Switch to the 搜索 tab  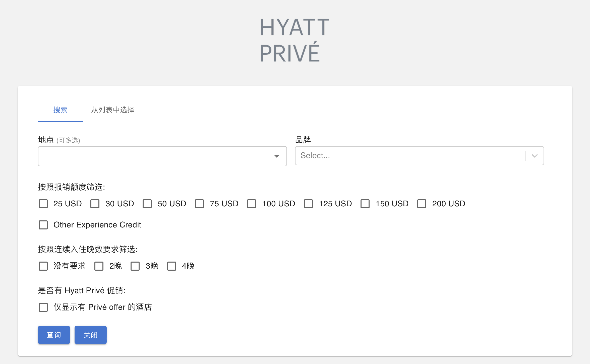tap(60, 110)
